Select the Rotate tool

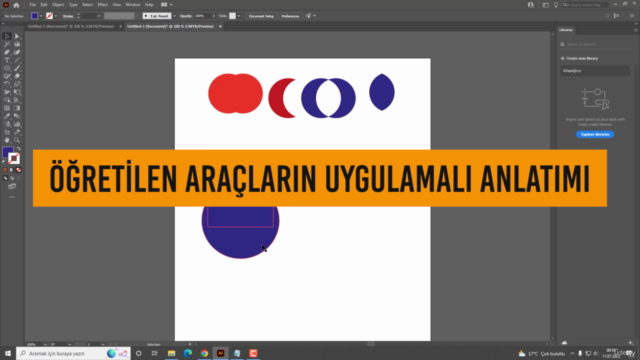click(x=7, y=84)
